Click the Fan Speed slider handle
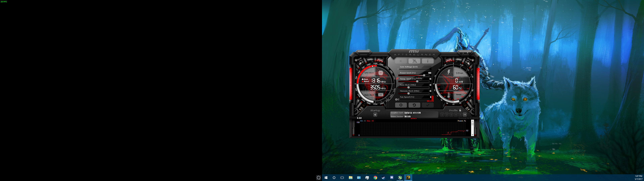The image size is (644, 181). (x=398, y=100)
